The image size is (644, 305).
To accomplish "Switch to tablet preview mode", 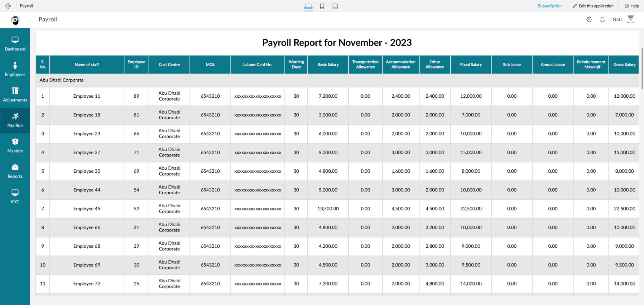I will point(335,6).
